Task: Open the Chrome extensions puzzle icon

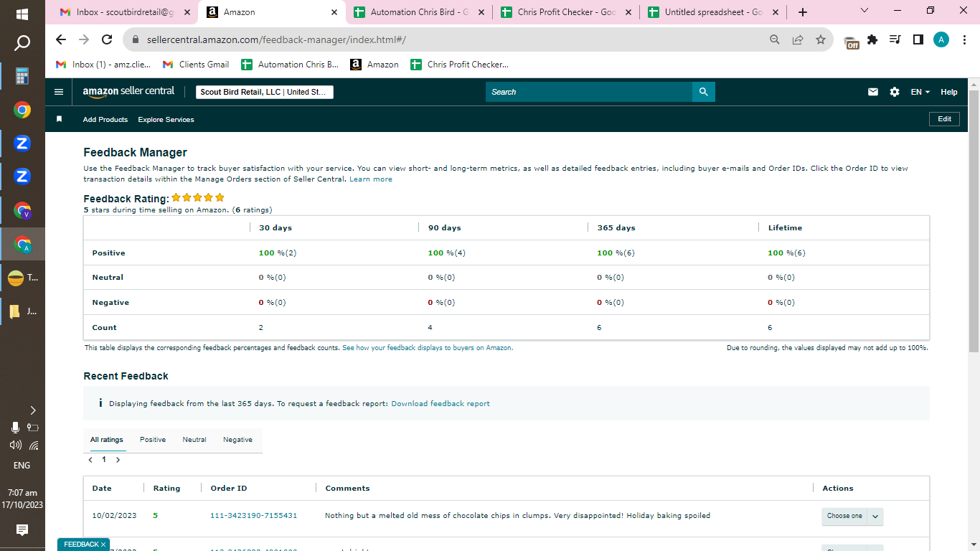Action: click(872, 40)
